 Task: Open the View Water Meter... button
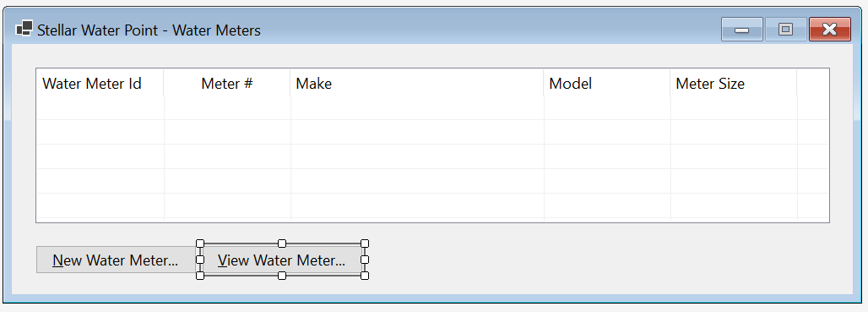282,260
